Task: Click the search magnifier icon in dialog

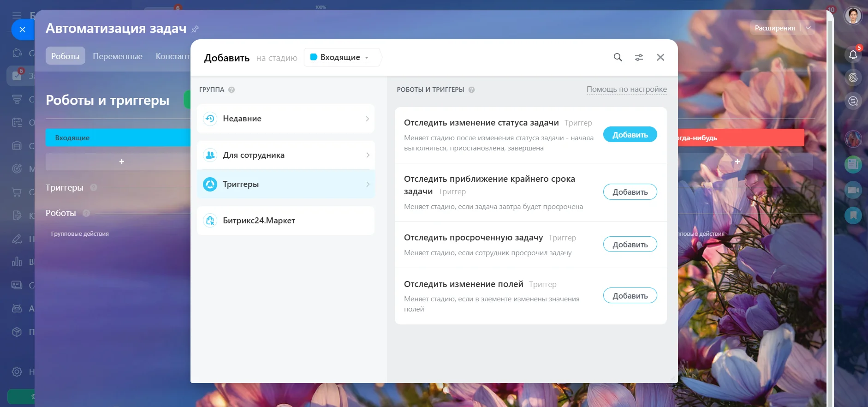Action: 618,57
